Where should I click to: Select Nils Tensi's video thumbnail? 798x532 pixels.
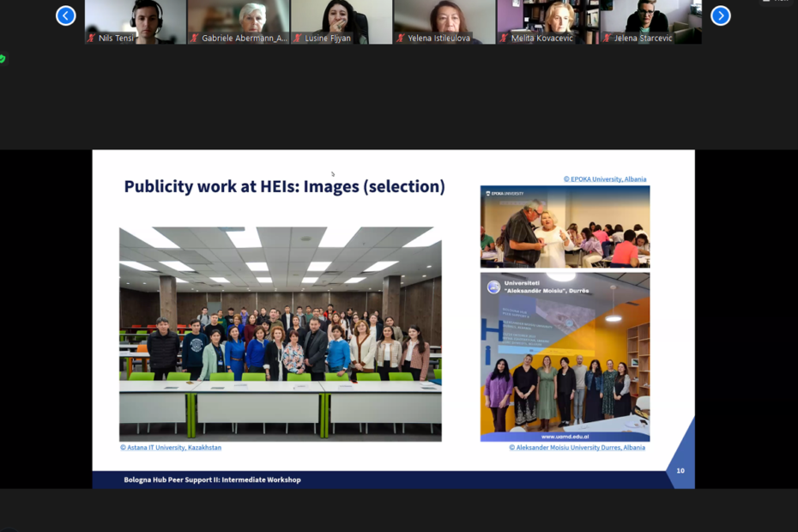(136, 22)
